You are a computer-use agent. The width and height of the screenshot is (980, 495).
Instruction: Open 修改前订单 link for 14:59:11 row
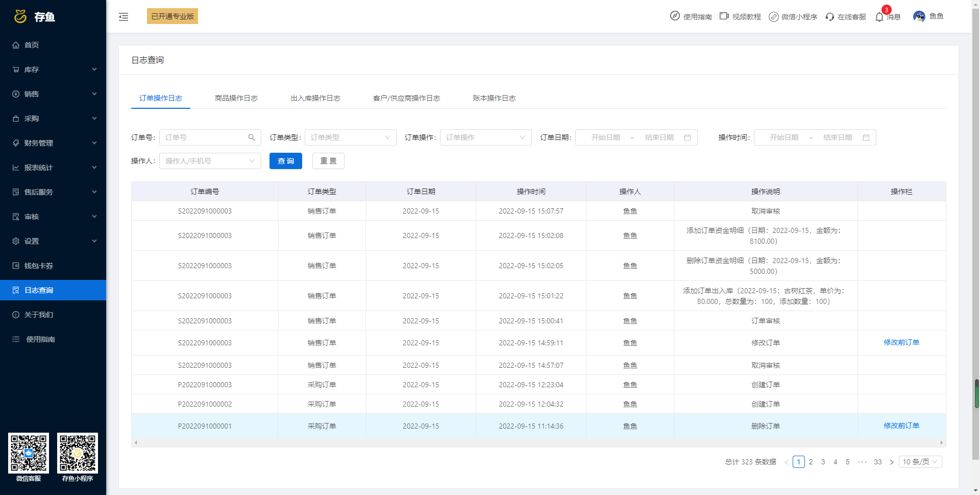(x=901, y=342)
